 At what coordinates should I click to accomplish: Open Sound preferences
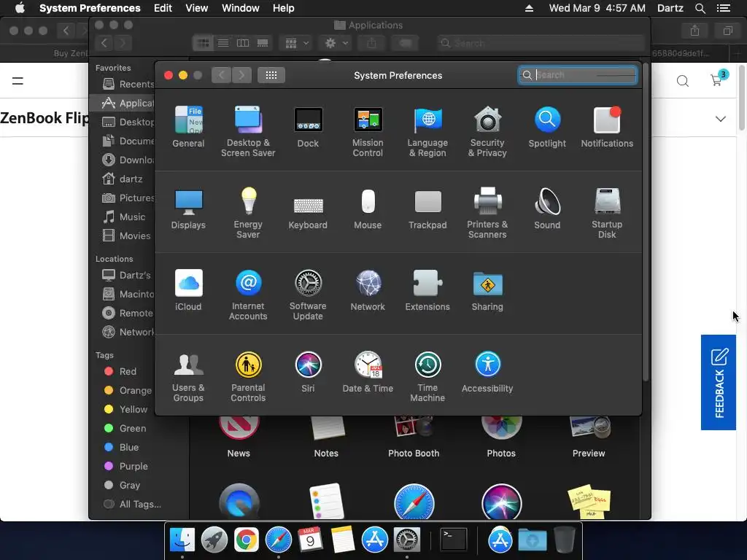(547, 209)
